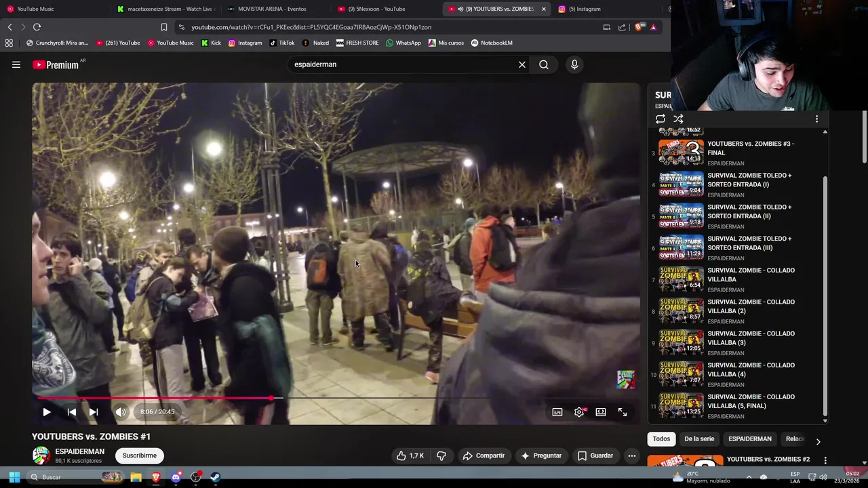Bookmark the page with bookmark icon
This screenshot has width=868, height=488.
tap(163, 27)
